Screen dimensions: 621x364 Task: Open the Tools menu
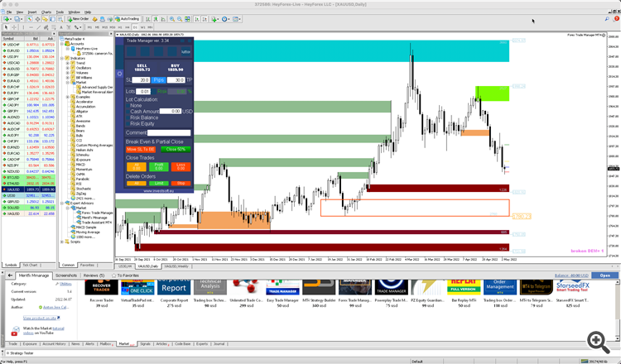60,12
